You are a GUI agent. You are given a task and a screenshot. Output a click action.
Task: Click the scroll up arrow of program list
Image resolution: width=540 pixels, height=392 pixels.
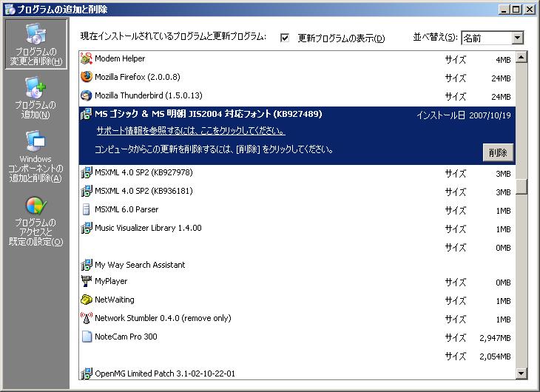pos(522,57)
